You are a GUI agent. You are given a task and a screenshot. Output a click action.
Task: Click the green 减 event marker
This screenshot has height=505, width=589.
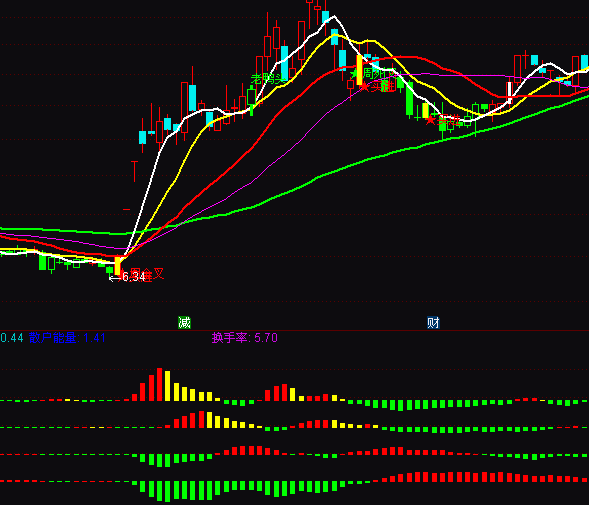(184, 322)
